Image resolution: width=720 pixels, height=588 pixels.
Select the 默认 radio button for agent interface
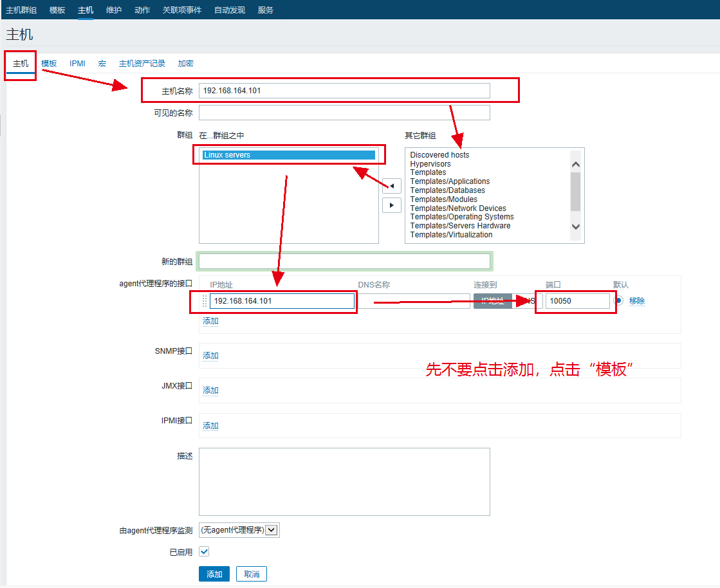point(618,300)
